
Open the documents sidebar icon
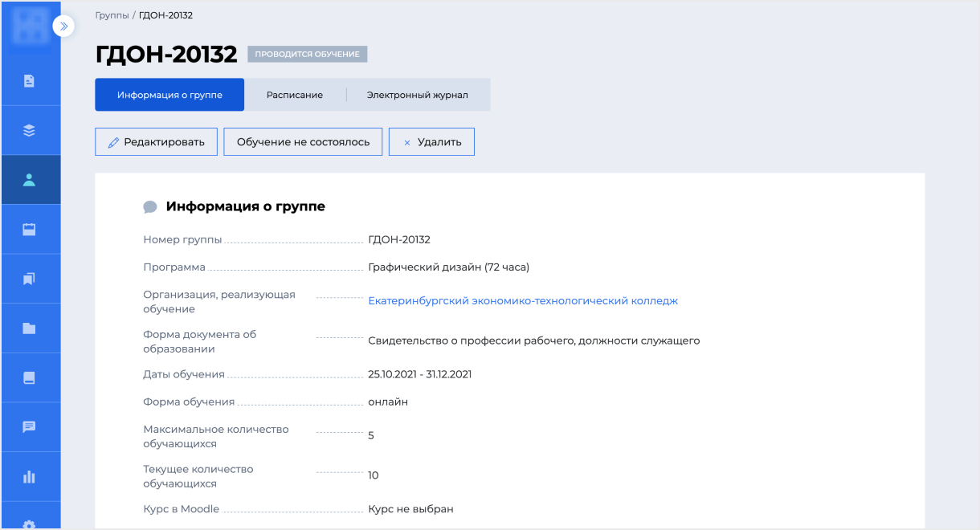(30, 80)
